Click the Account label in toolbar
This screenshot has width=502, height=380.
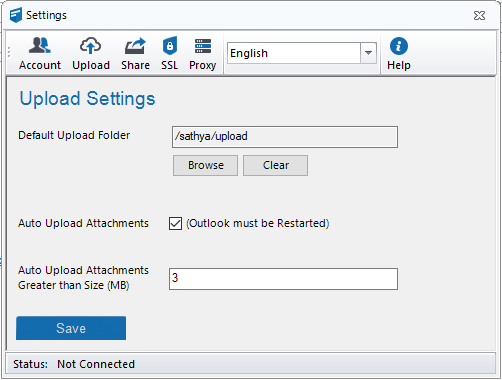(40, 65)
